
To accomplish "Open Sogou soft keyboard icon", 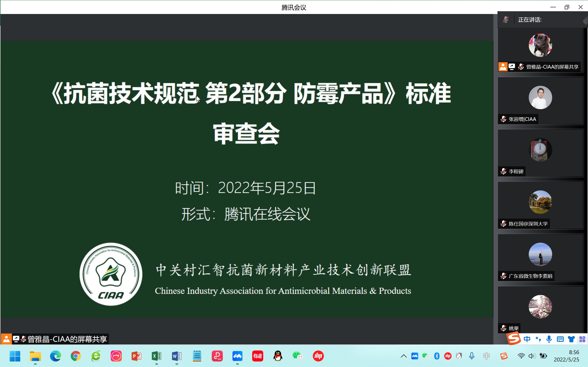I will pyautogui.click(x=560, y=339).
